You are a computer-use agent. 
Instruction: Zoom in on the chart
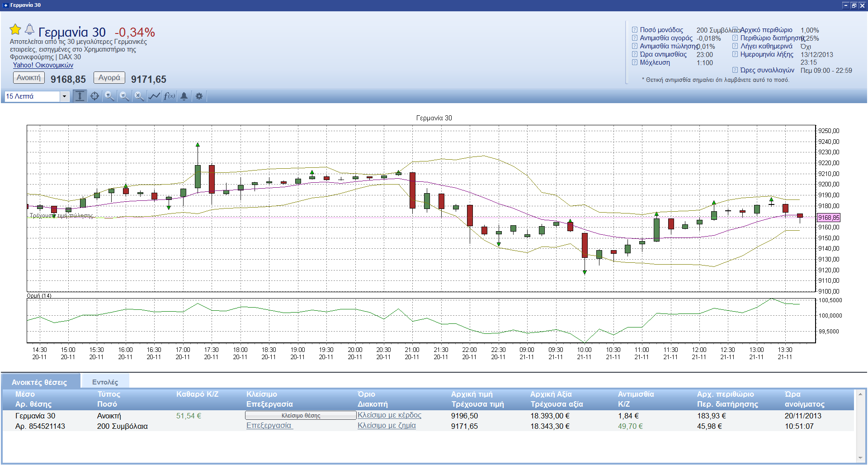[x=109, y=96]
